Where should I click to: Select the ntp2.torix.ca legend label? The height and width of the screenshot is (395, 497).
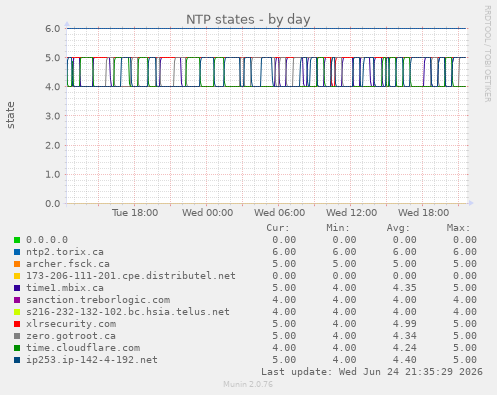[65, 252]
